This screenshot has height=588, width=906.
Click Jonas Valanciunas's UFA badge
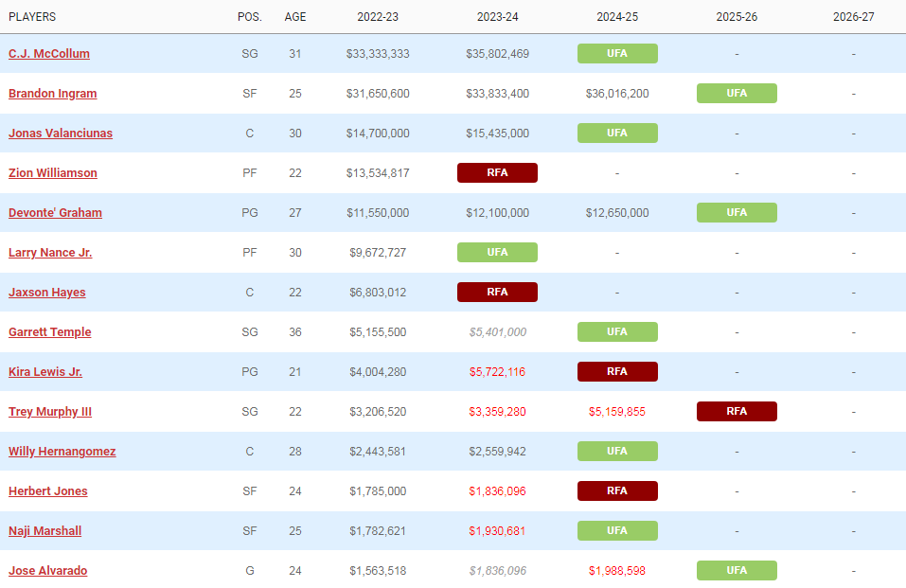tap(617, 134)
